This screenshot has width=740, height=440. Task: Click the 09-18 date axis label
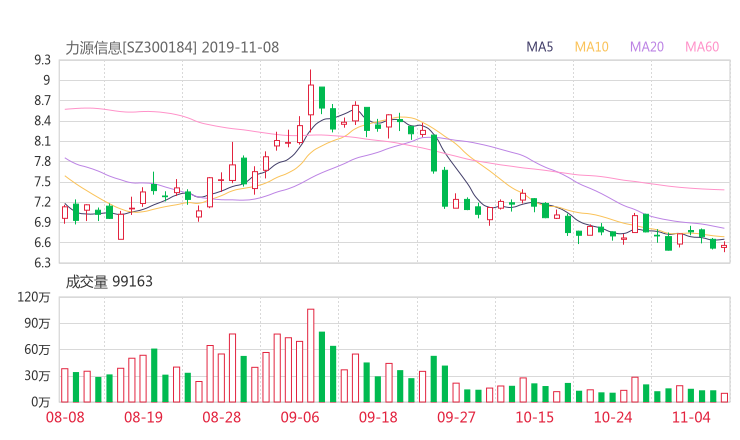(x=378, y=417)
